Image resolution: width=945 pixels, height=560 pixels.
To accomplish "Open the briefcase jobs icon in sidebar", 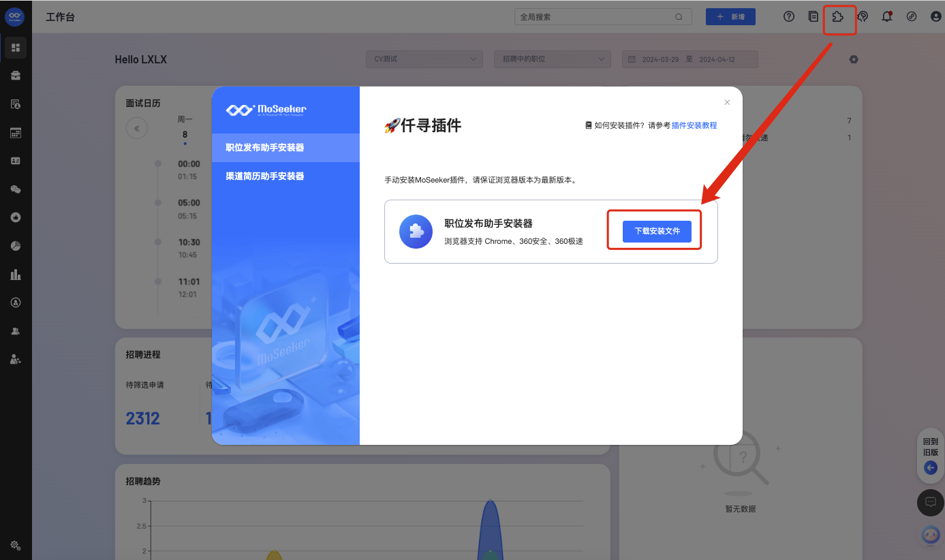I will click(16, 76).
